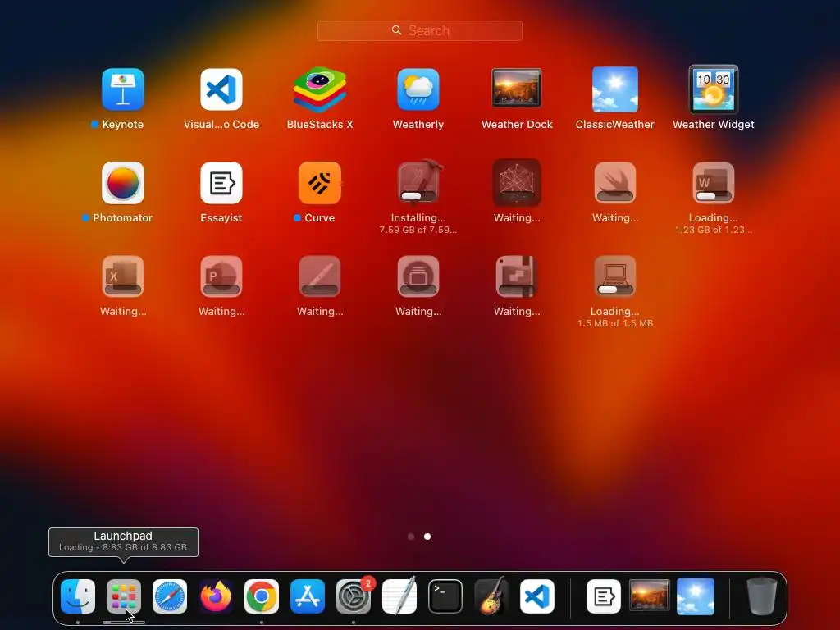
Task: Click the Word icon that is loading
Action: tap(714, 183)
